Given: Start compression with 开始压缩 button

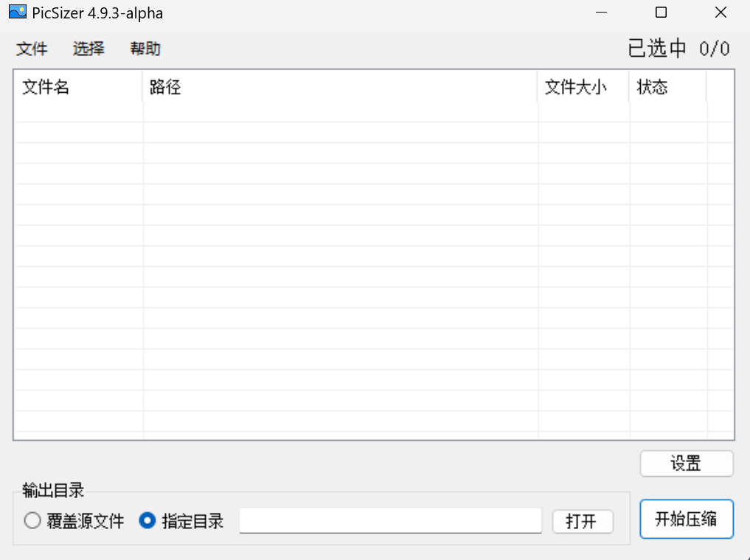Looking at the screenshot, I should [x=687, y=519].
